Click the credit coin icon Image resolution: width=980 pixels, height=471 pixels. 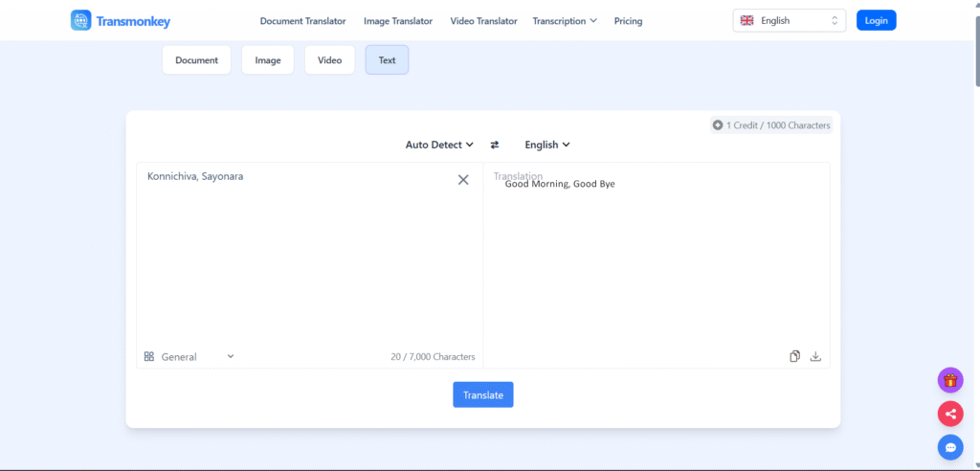click(718, 125)
